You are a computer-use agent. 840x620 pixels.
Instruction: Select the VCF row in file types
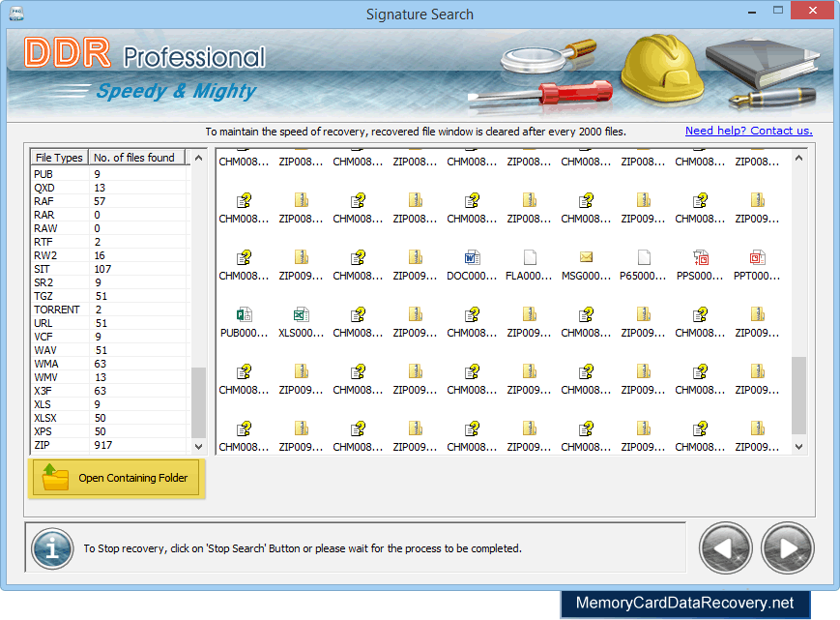109,337
